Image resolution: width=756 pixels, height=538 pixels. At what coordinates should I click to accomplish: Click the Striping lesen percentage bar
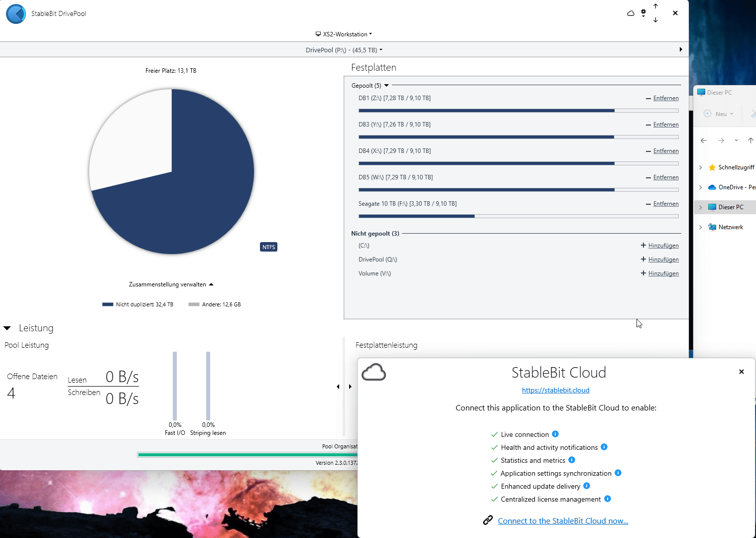click(208, 386)
